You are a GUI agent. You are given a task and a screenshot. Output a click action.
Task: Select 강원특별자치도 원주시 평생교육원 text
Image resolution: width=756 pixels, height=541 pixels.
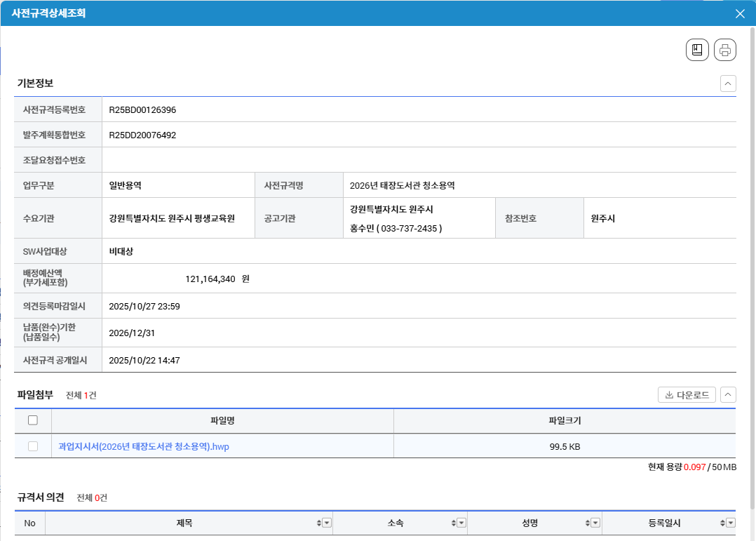tap(172, 218)
